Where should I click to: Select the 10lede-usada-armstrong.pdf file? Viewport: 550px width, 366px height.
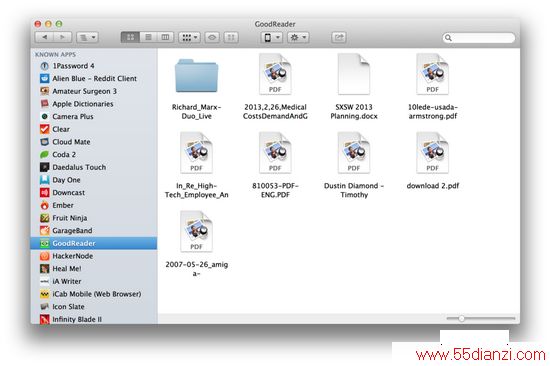click(432, 86)
